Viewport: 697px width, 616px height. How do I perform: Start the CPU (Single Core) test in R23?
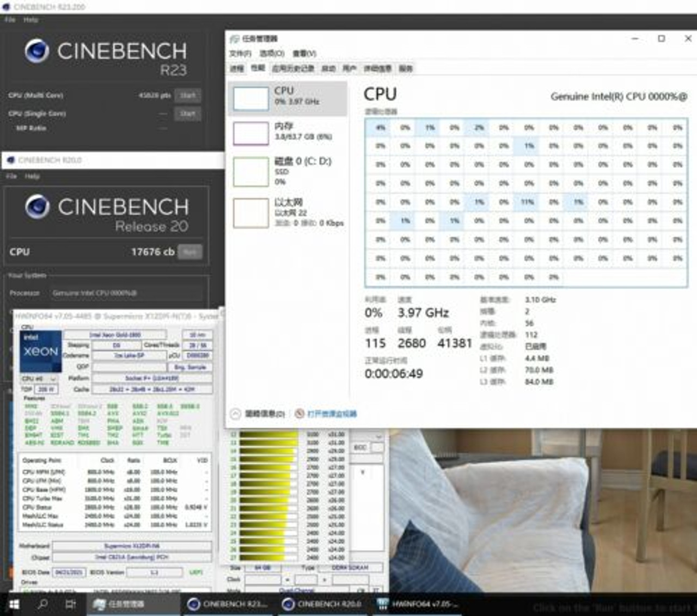[188, 113]
